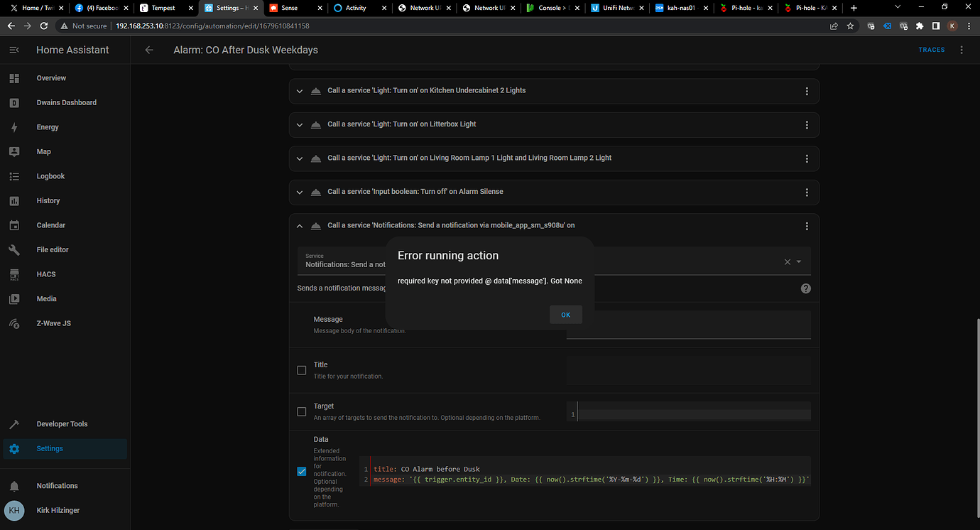This screenshot has width=980, height=530.
Task: Open the Map panel from the sidebar
Action: 43,151
